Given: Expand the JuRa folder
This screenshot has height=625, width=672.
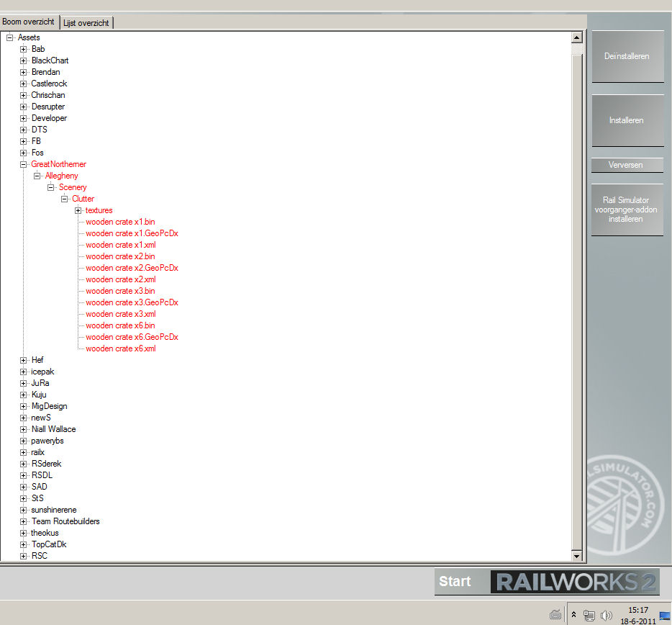Looking at the screenshot, I should [23, 384].
